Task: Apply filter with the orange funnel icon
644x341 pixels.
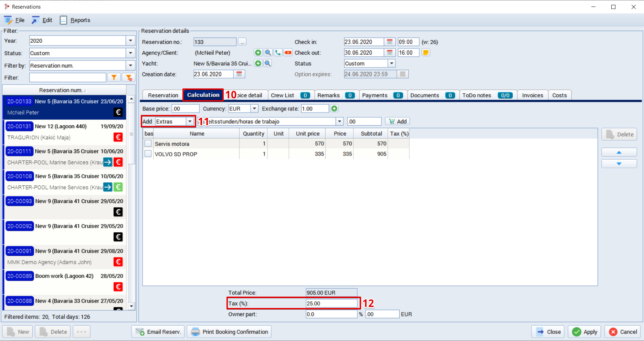Action: (114, 77)
